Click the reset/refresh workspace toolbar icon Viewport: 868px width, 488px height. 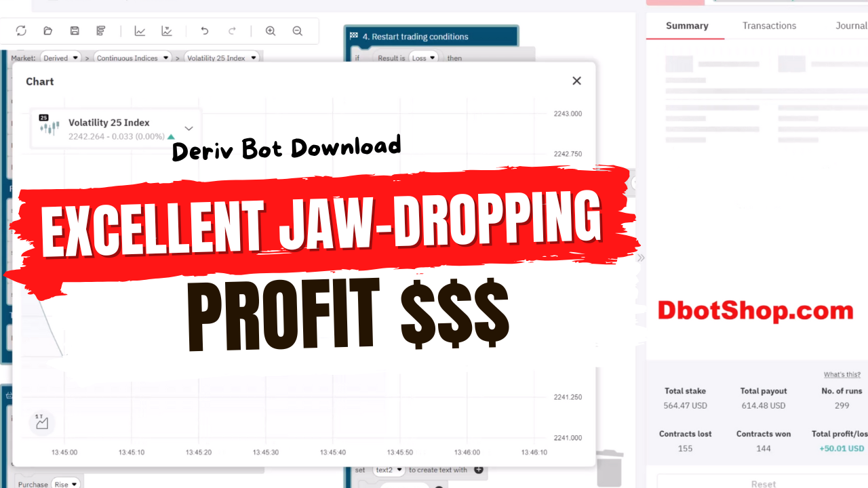(21, 30)
